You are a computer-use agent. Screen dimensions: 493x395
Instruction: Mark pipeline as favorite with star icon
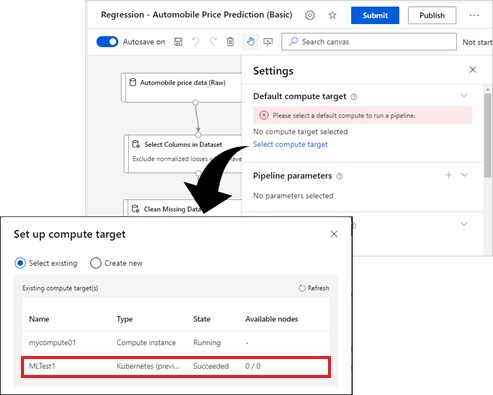(x=332, y=15)
